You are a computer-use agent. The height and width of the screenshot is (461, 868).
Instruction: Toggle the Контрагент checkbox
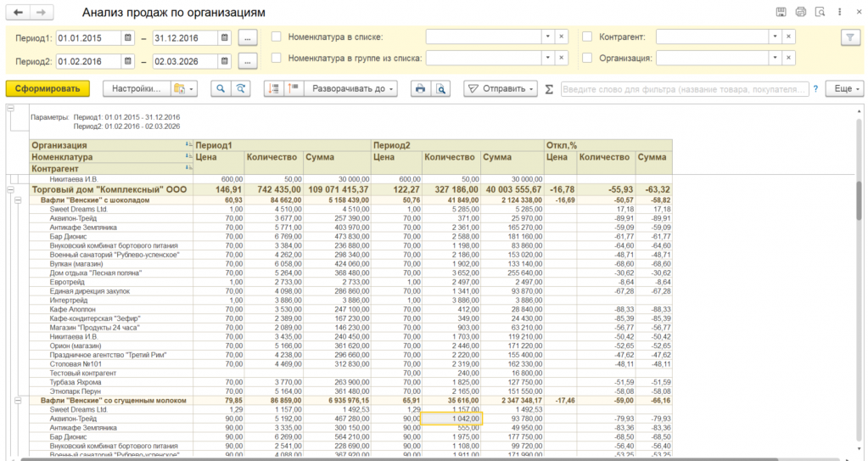586,37
